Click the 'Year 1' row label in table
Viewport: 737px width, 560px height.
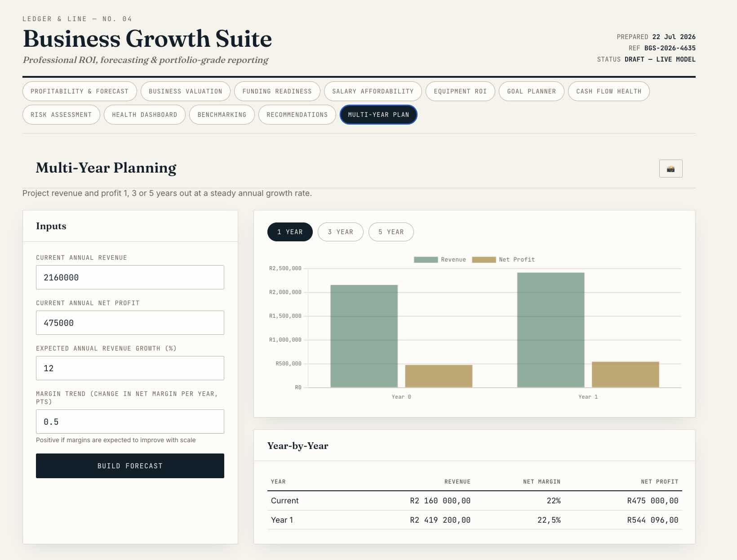pyautogui.click(x=282, y=520)
